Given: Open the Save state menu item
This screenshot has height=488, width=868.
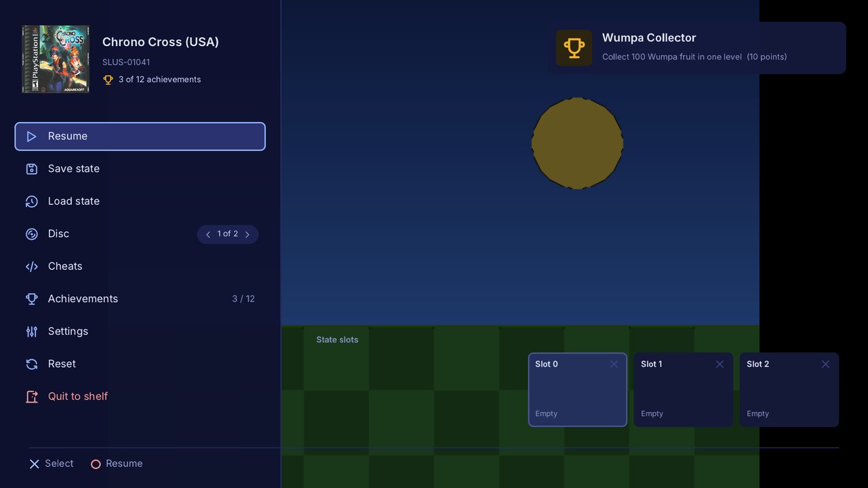Looking at the screenshot, I should tap(140, 169).
